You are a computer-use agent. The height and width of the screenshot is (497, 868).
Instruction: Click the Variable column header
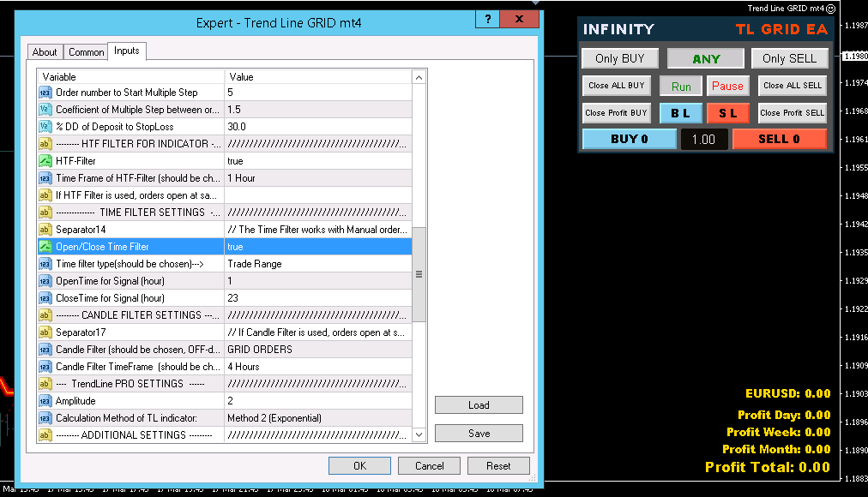coord(130,77)
